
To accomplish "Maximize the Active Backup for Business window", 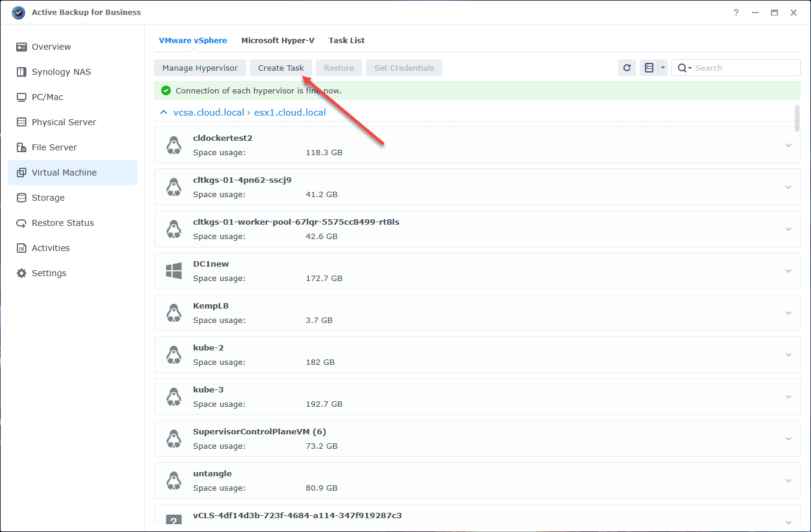I will (774, 13).
